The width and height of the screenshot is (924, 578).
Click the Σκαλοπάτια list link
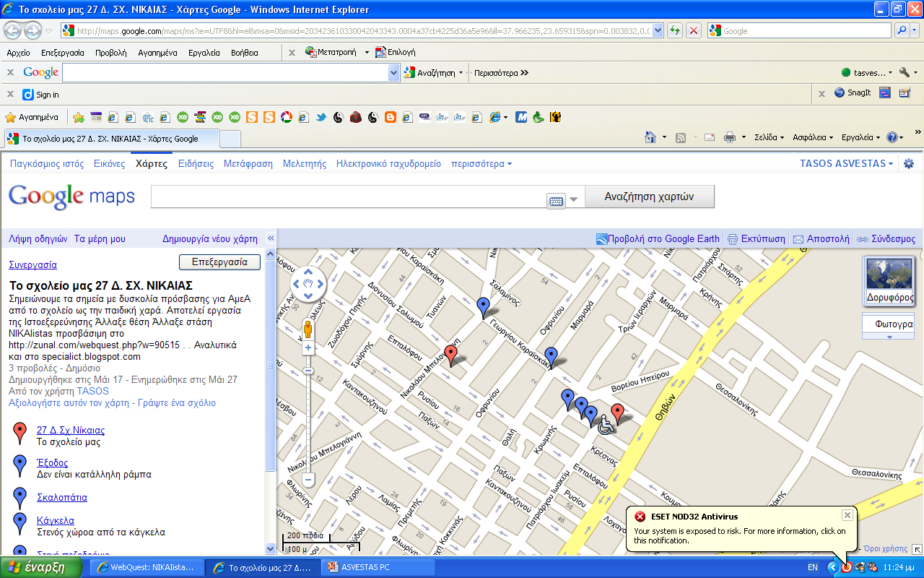point(62,498)
